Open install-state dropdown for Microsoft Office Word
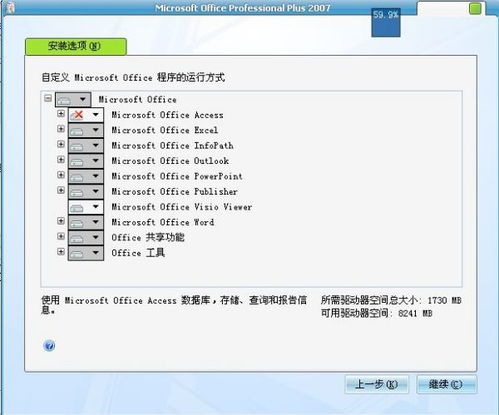 [86, 222]
